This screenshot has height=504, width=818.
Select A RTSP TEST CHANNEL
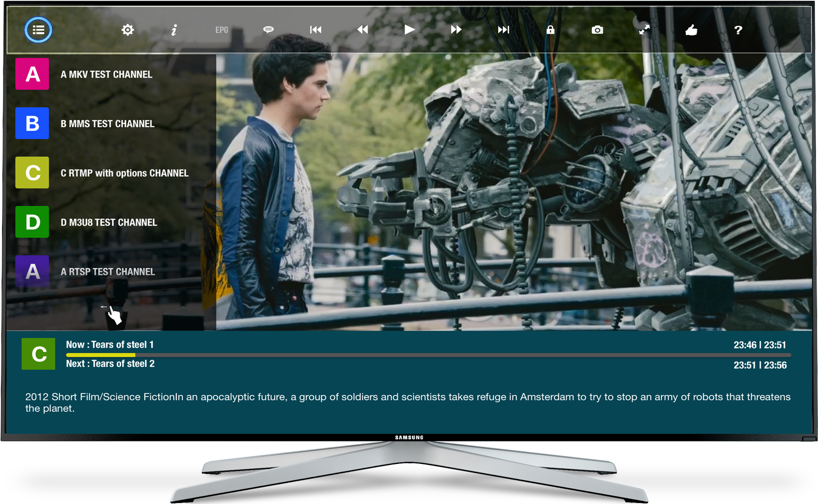click(x=108, y=272)
